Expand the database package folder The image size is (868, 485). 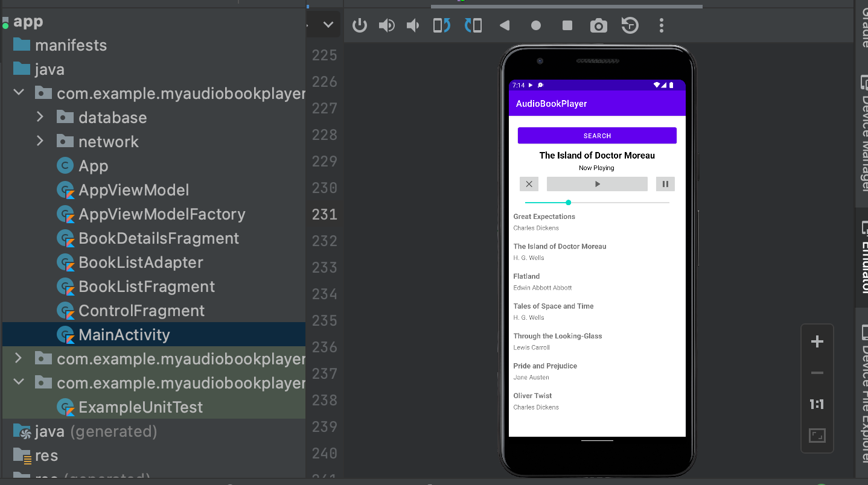(x=40, y=117)
